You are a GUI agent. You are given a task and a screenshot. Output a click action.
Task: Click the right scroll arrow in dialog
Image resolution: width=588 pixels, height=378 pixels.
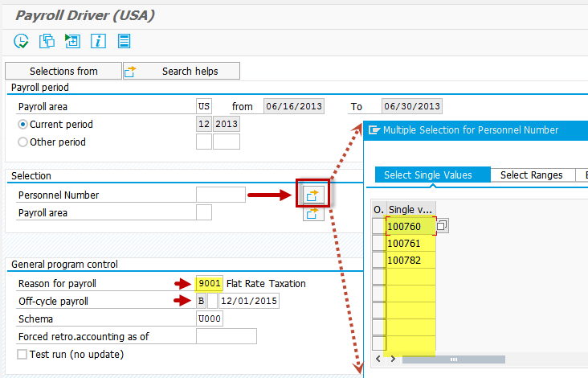393,359
